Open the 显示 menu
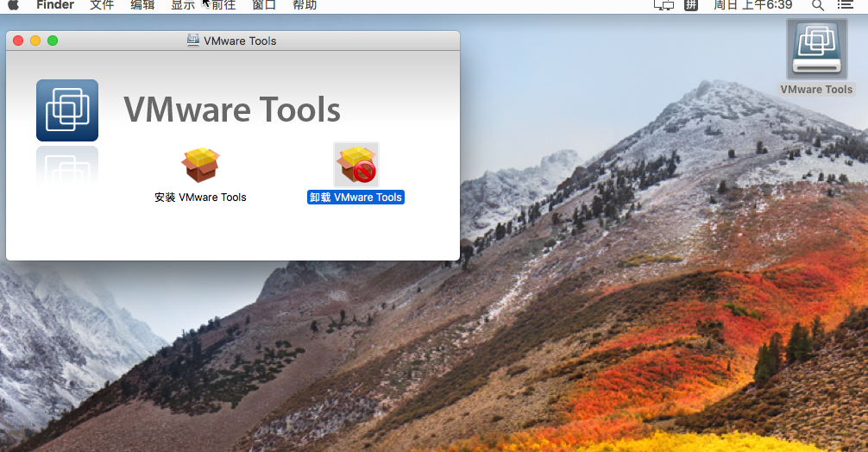 (x=183, y=5)
